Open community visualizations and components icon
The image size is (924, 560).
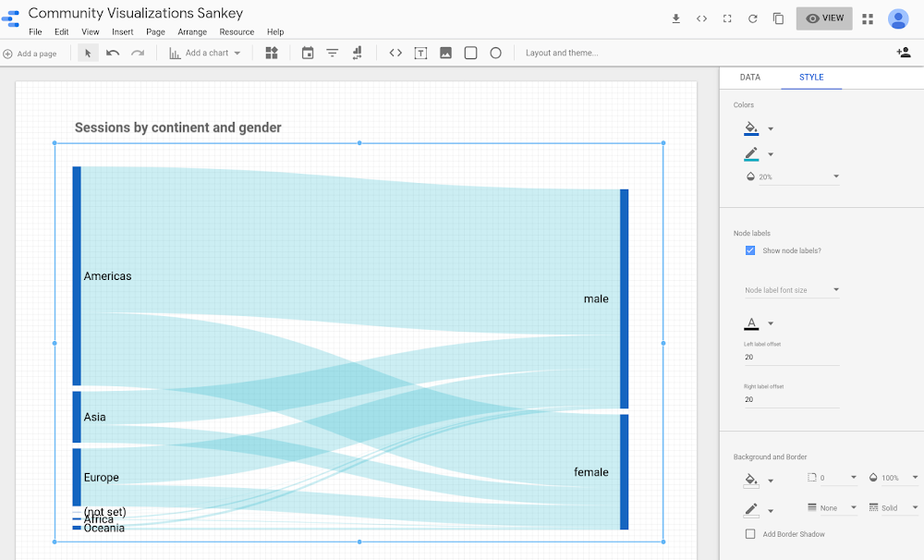(272, 53)
